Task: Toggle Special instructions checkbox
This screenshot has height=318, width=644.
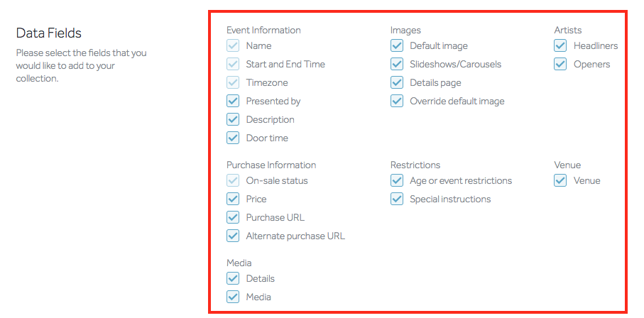Action: (397, 199)
